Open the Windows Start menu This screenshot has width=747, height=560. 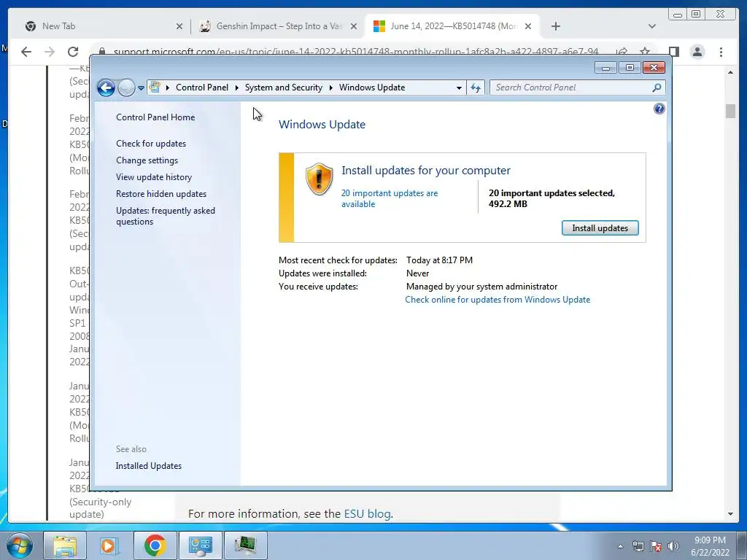[x=20, y=545]
